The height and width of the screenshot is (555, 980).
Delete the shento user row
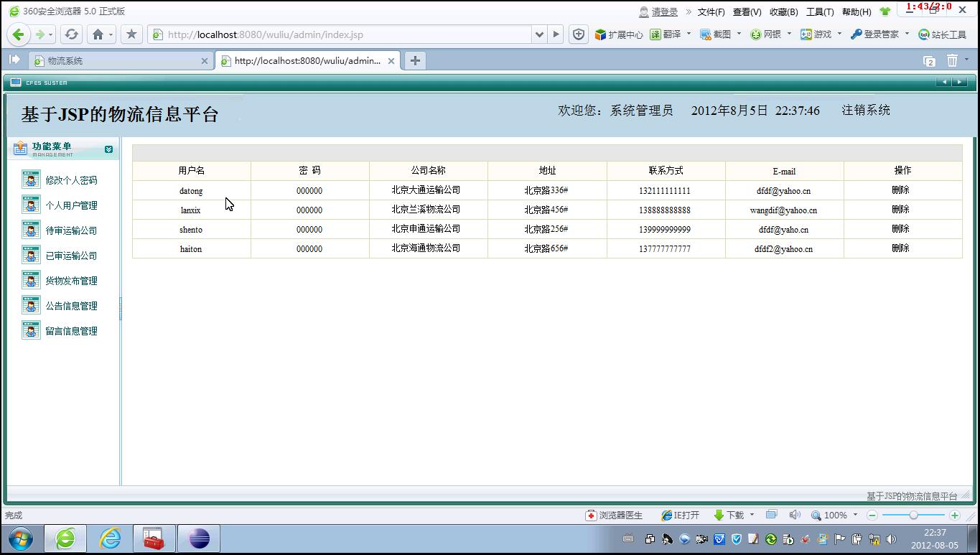(x=900, y=229)
